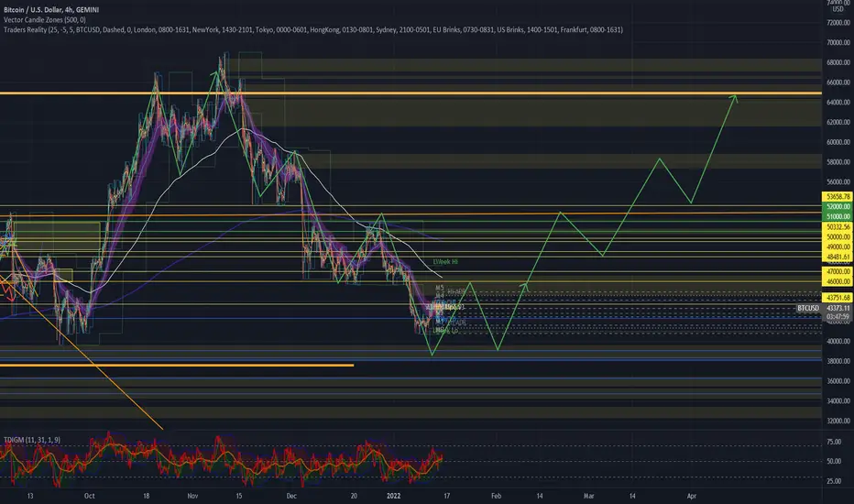Click the 47000.00 yellow price label
This screenshot has width=854, height=504.
point(838,271)
